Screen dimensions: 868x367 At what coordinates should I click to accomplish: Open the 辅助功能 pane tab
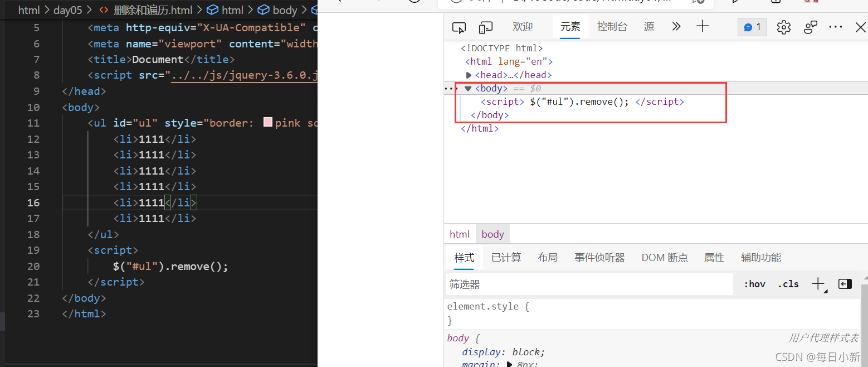pyautogui.click(x=761, y=258)
